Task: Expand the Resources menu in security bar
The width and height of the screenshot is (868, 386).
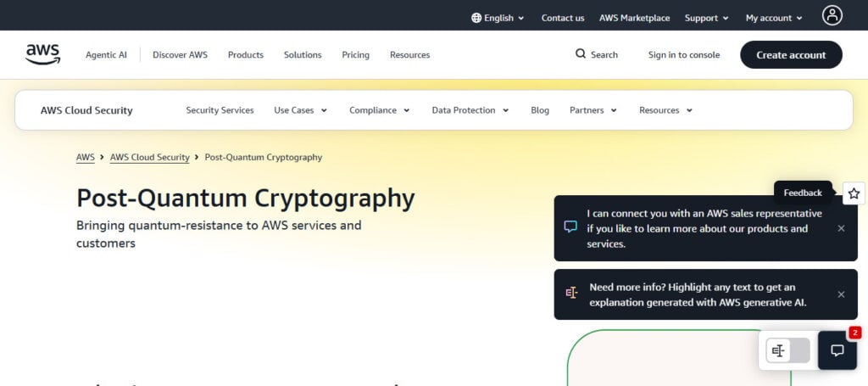Action: pyautogui.click(x=665, y=110)
